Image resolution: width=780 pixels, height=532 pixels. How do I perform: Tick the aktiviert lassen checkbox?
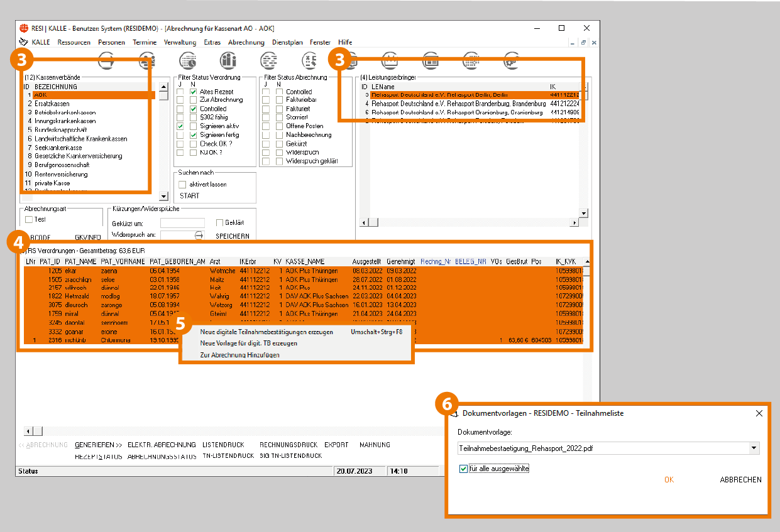pos(182,185)
